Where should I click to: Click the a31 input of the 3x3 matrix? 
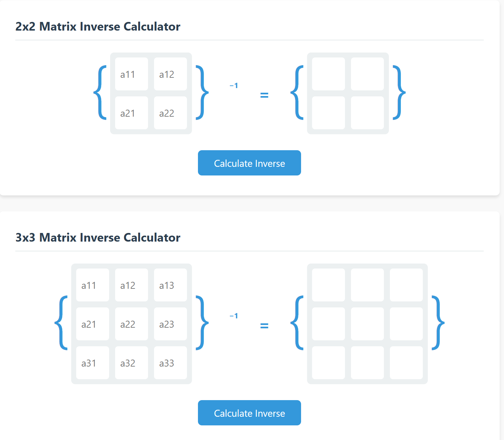click(x=92, y=363)
